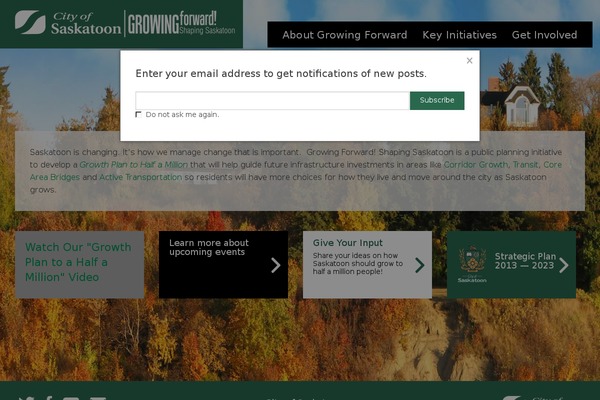Check the 'Do not ask me again' checkbox

139,114
